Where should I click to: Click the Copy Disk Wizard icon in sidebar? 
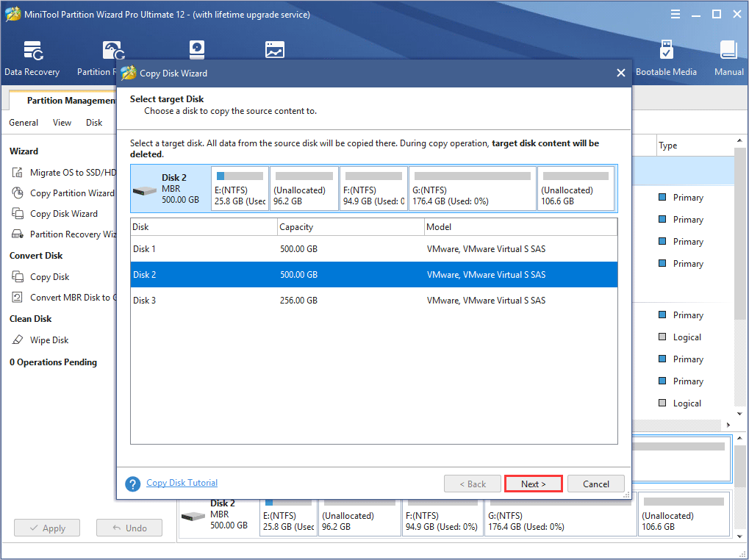tap(17, 213)
